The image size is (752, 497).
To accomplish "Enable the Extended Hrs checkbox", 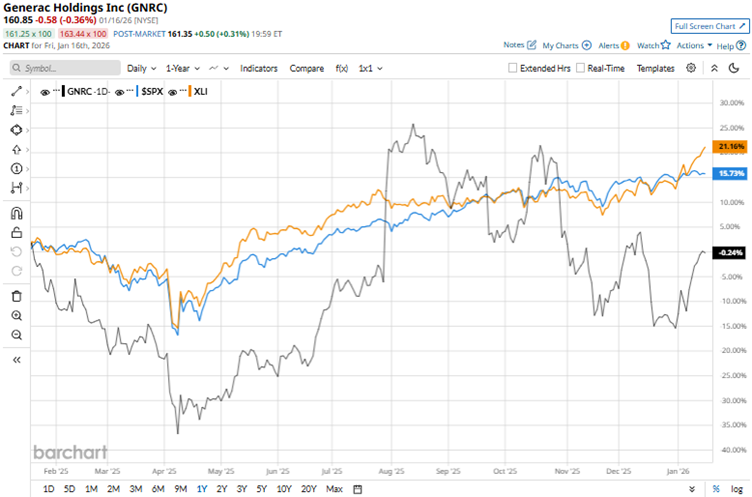I will pos(513,68).
